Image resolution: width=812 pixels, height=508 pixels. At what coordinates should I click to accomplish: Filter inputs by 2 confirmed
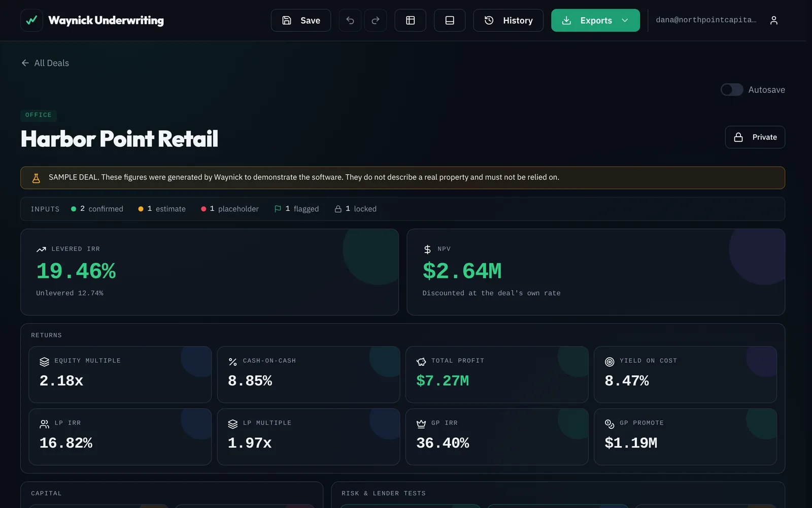[x=97, y=209]
